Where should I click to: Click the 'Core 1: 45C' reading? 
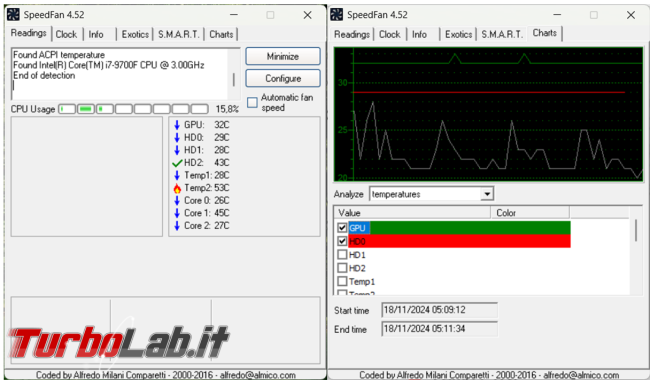[206, 213]
